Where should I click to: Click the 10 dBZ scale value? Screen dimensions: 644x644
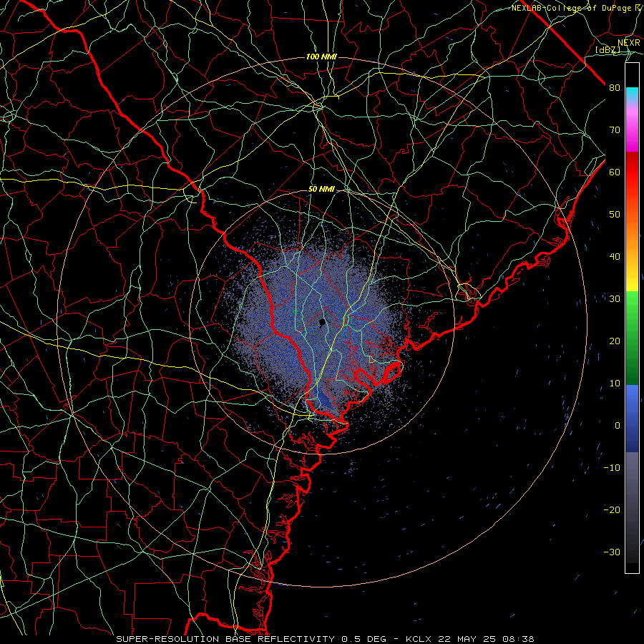pyautogui.click(x=615, y=384)
